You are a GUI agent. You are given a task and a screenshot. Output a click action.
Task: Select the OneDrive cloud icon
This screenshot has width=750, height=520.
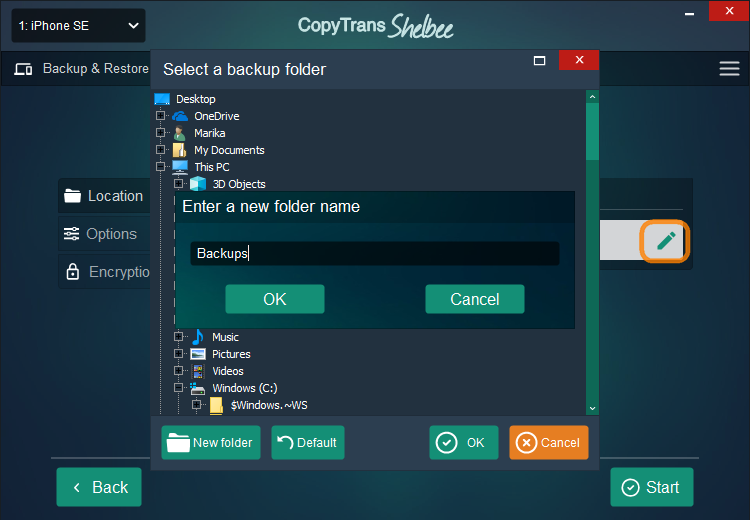click(180, 116)
